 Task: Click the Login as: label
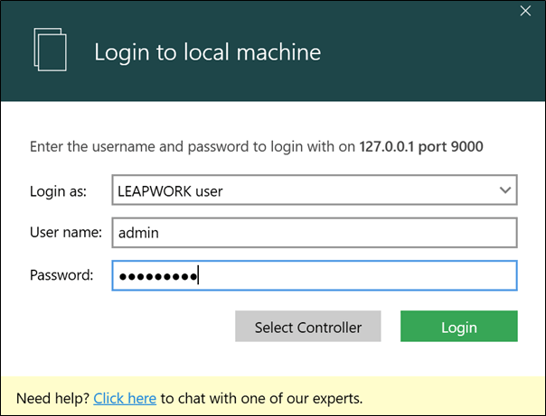58,191
